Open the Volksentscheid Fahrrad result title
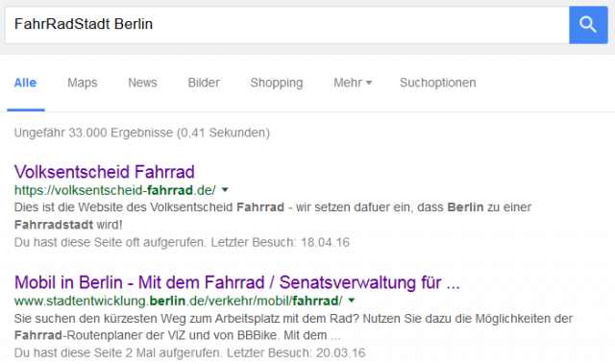 (105, 172)
